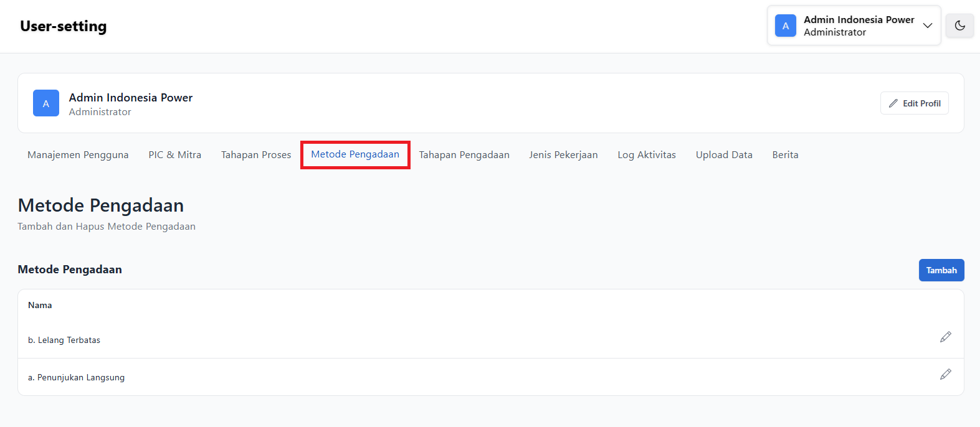This screenshot has height=427, width=980.
Task: Switch to the Jenis Pekerjaan tab
Action: pyautogui.click(x=563, y=155)
